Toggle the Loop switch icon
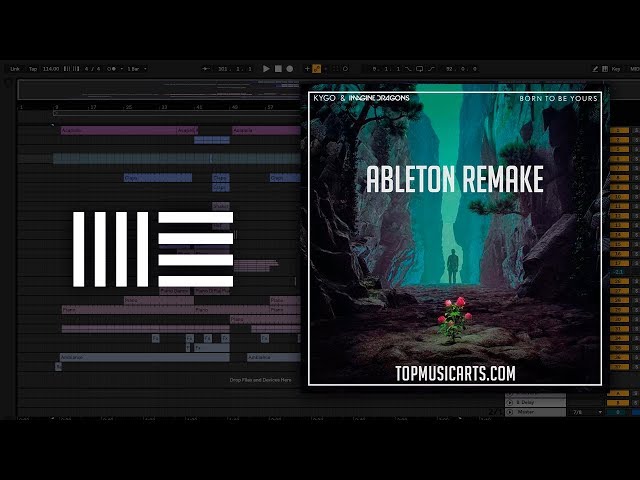Image resolution: width=640 pixels, height=480 pixels. point(419,69)
